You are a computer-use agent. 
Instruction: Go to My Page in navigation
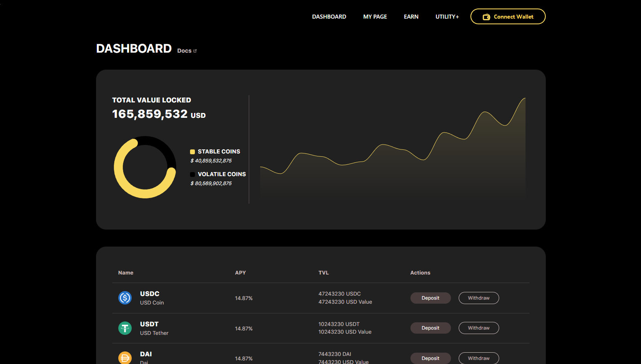pos(375,17)
